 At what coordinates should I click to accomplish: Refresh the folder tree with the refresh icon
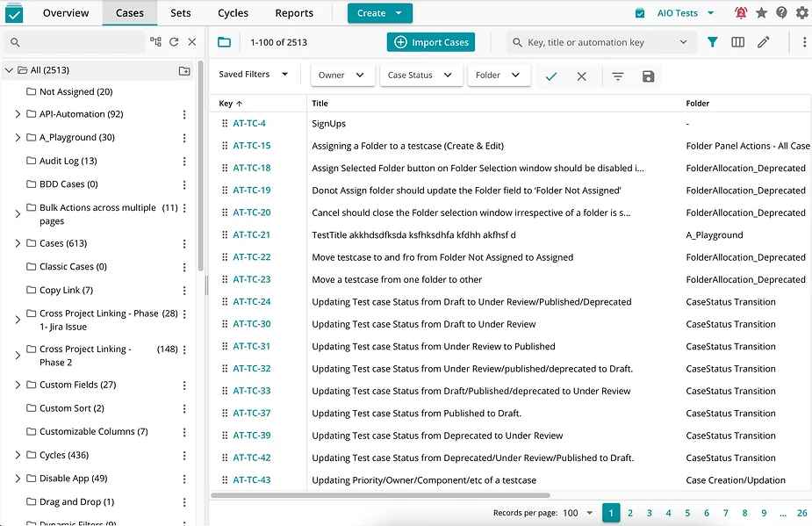(175, 40)
